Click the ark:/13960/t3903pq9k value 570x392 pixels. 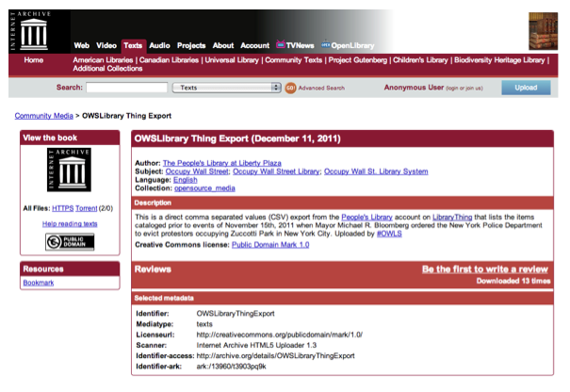(x=231, y=367)
